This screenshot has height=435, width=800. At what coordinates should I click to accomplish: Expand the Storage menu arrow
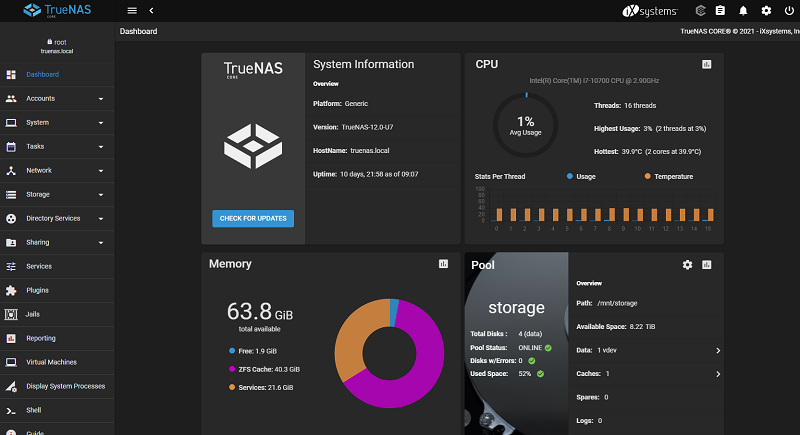tap(101, 195)
